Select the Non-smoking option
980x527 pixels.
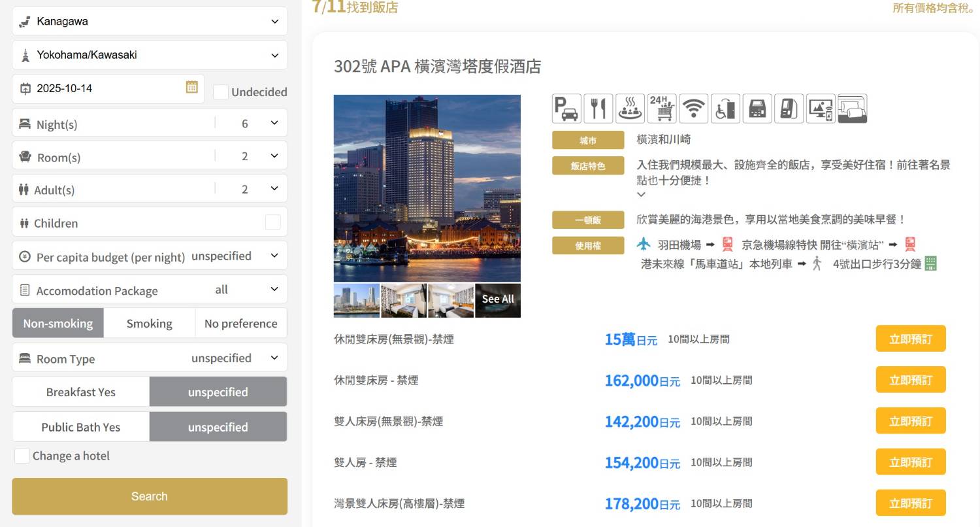coord(58,323)
